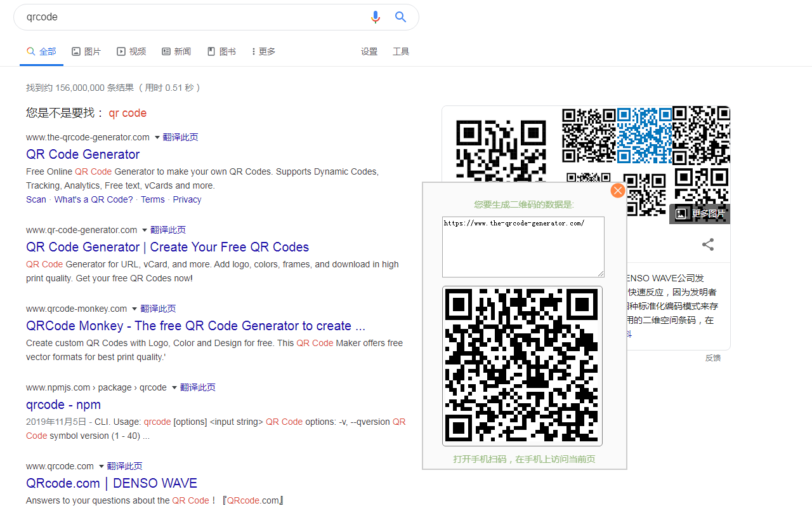Image resolution: width=812 pixels, height=508 pixels.
Task: Expand dropdown arrow next to www.qrcode.com
Action: (101, 466)
